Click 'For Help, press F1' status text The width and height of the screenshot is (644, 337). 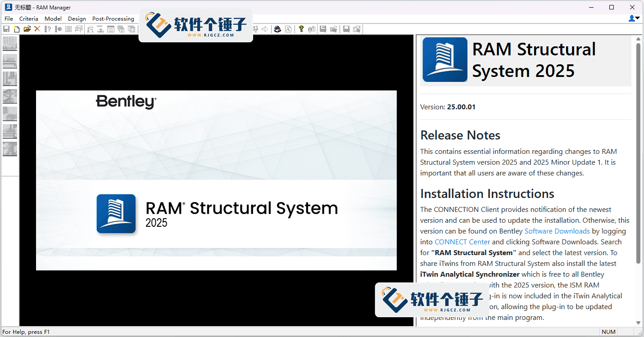click(26, 332)
